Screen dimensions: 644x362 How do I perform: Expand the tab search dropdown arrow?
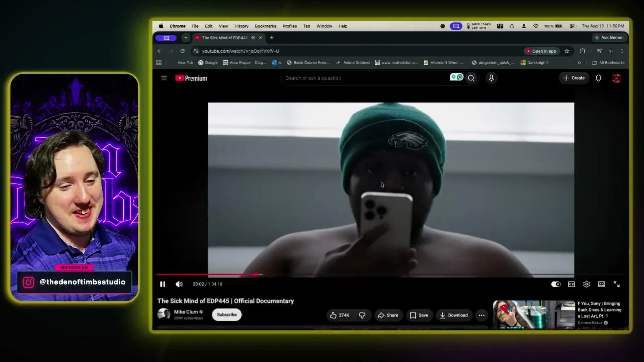click(186, 38)
